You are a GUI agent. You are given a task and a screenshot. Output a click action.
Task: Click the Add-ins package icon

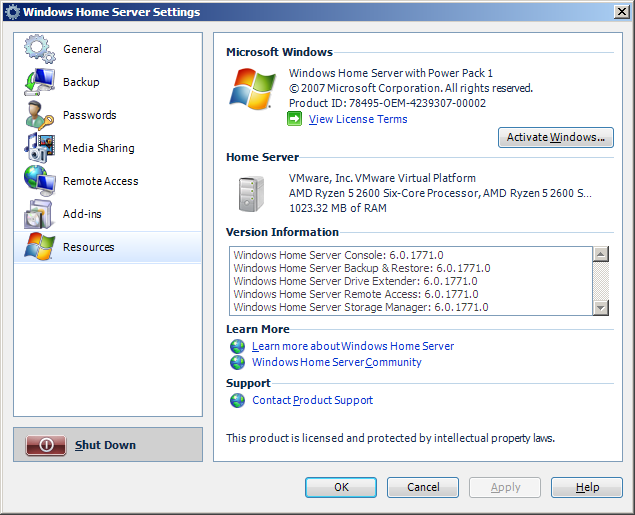[x=38, y=214]
